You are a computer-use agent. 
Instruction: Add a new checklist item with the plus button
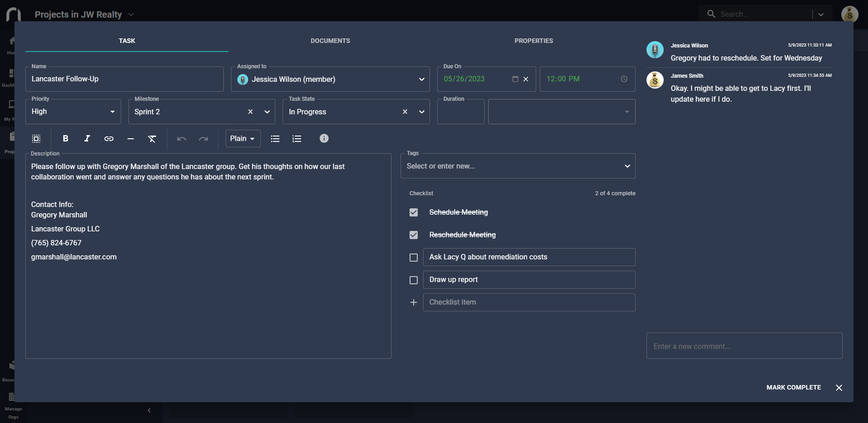tap(414, 302)
